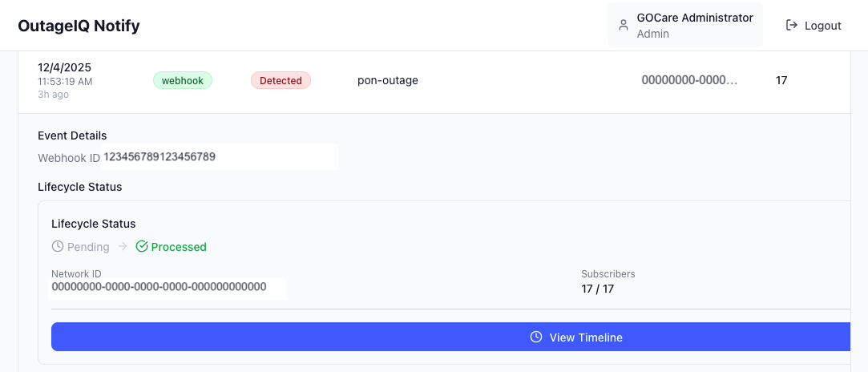The width and height of the screenshot is (868, 372).
Task: Click the Webhook ID value 123456789123456789
Action: (159, 157)
